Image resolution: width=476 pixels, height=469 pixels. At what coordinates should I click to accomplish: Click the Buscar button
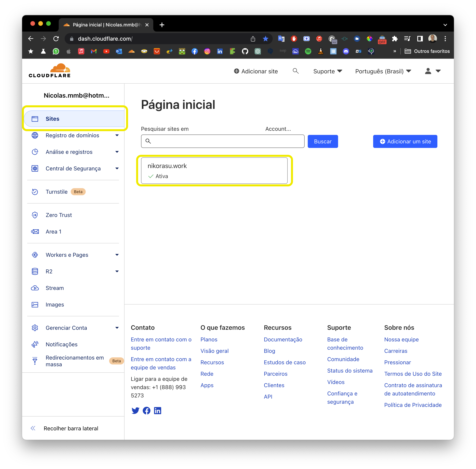(323, 141)
